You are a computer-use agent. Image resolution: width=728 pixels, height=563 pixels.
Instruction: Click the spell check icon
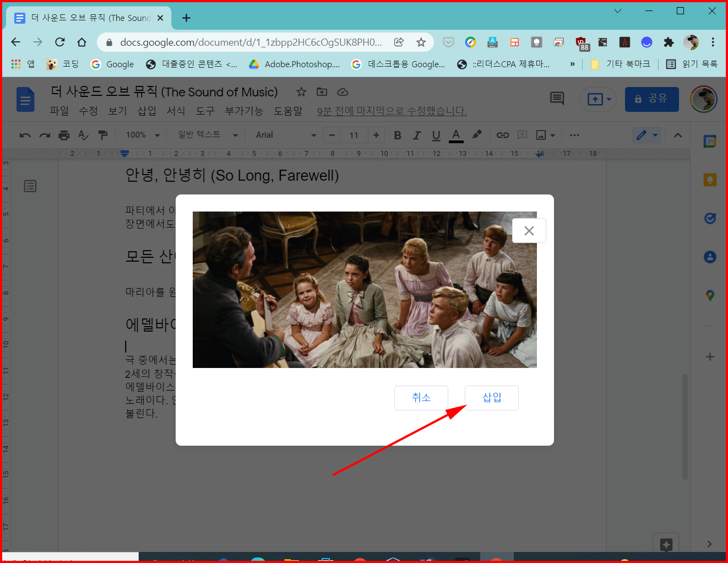[83, 135]
